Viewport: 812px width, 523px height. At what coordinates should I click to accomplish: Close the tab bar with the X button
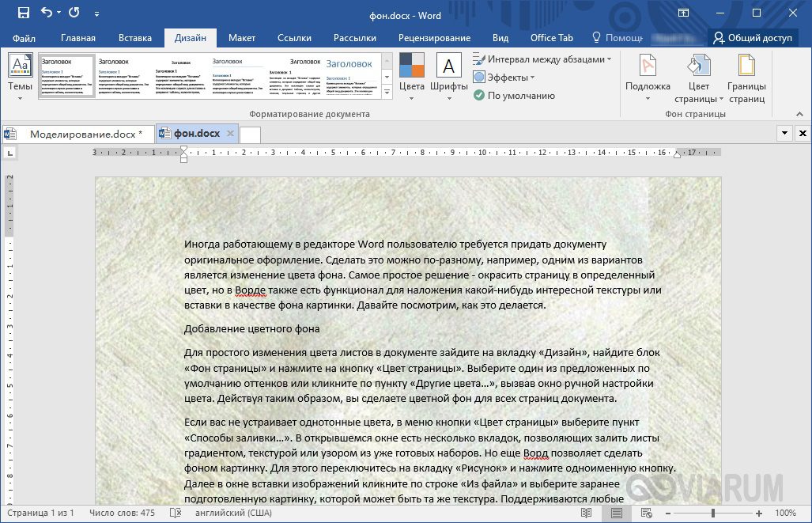[803, 133]
